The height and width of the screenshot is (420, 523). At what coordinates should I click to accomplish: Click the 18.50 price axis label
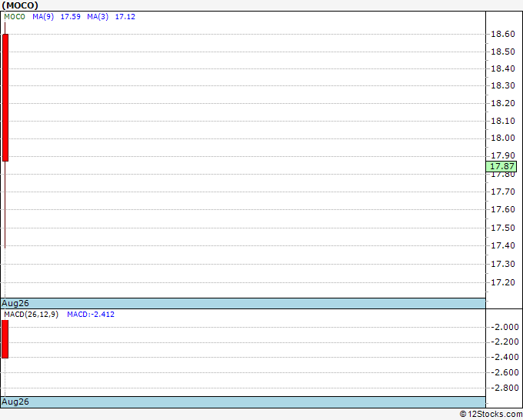[503, 52]
